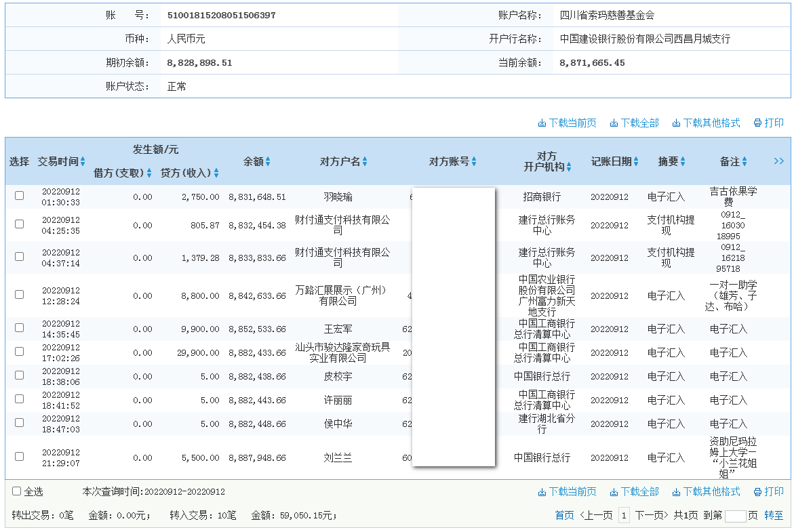This screenshot has width=794, height=532.
Task: Sort by 贷方(收入) column arrows
Action: pyautogui.click(x=216, y=173)
